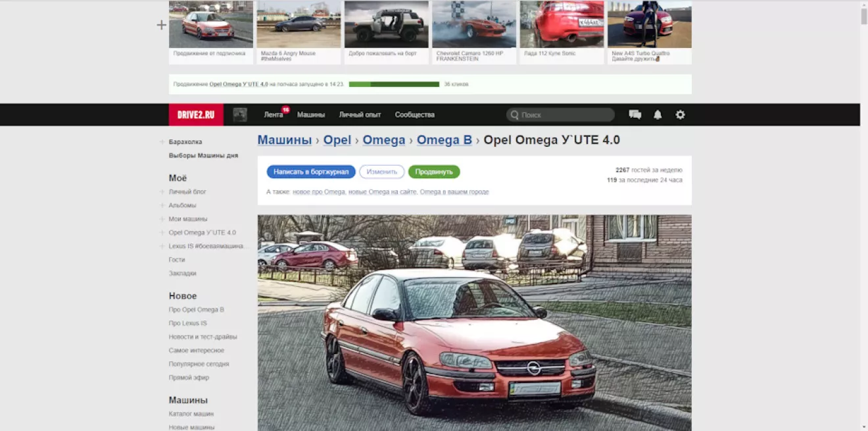The width and height of the screenshot is (868, 431).
Task: Open Личный опыт in the header
Action: coord(360,114)
